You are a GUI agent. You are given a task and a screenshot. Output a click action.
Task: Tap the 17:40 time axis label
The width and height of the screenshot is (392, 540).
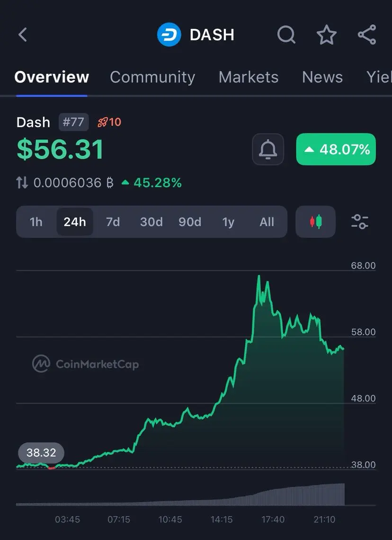[x=273, y=519]
